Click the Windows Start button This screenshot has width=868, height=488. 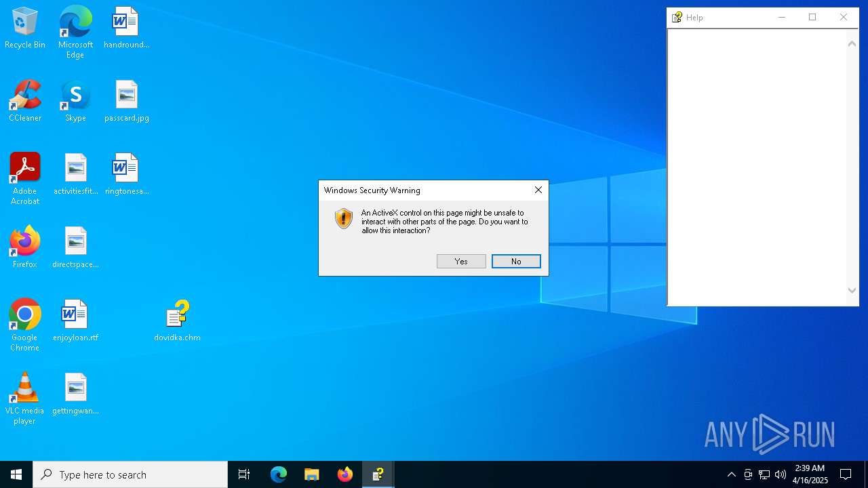click(16, 474)
